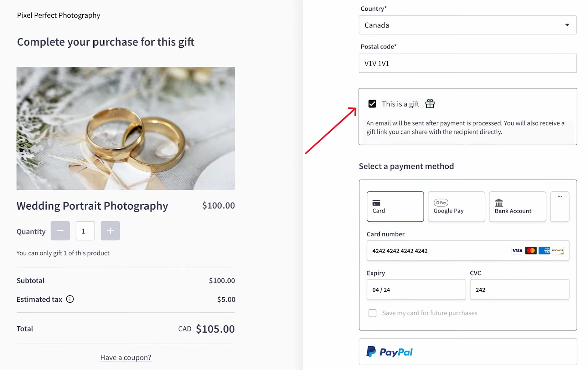Click the Mastercard icon in card number field
This screenshot has height=370, width=588.
[531, 250]
